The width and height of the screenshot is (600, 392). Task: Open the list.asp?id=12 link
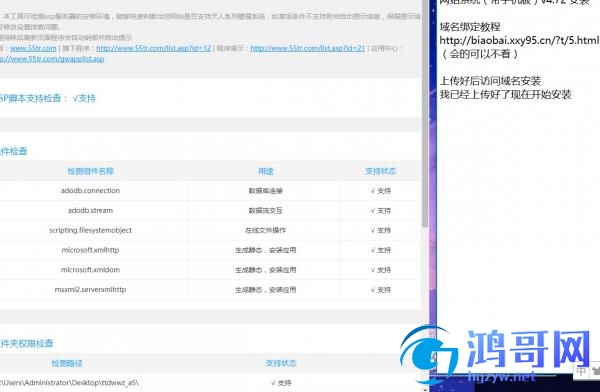click(153, 48)
